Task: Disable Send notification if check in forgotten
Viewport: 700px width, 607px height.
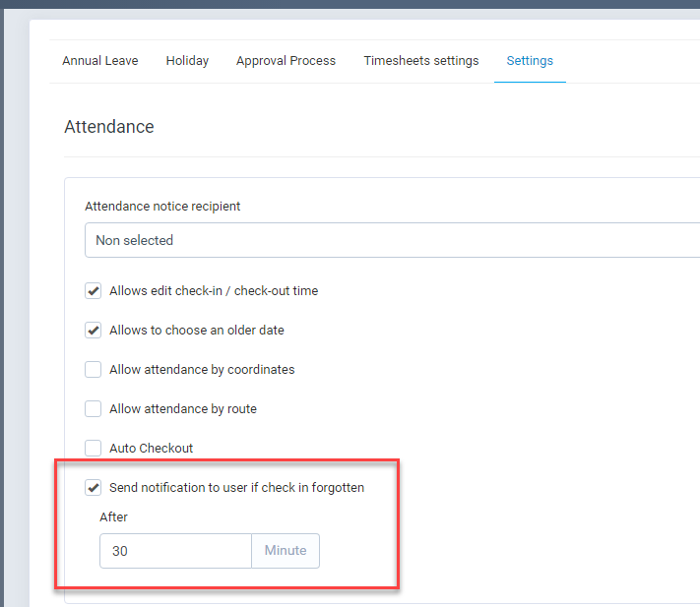Action: point(93,487)
